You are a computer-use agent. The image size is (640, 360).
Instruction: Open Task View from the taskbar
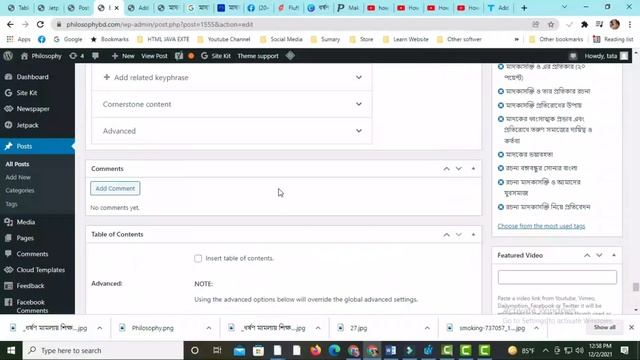coord(217,350)
